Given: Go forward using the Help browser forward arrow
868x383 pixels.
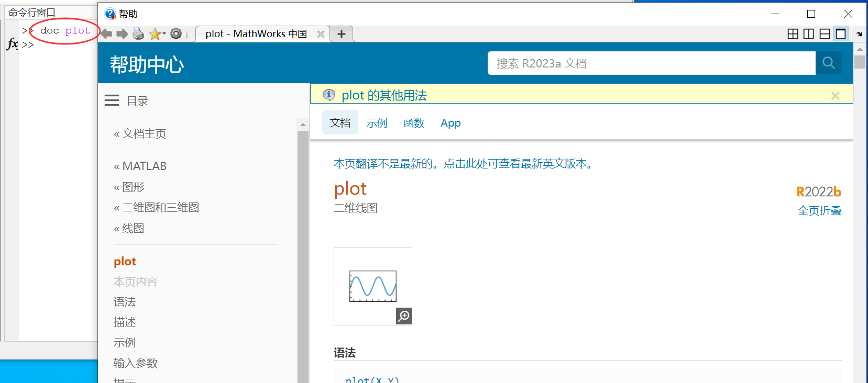Looking at the screenshot, I should (122, 34).
